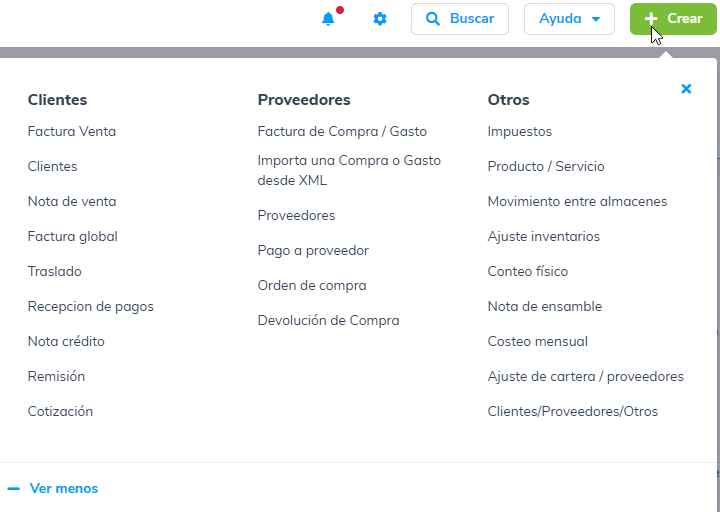Open the settings gear icon

(380, 19)
